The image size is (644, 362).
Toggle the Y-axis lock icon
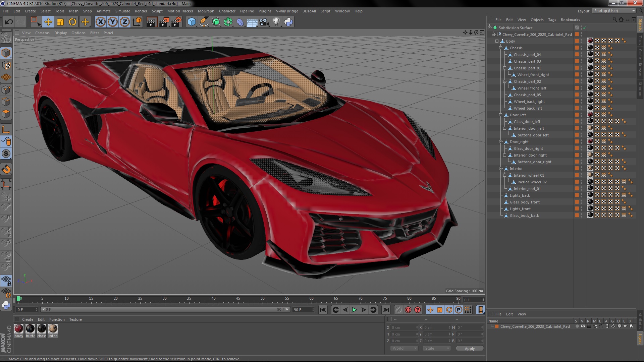coord(113,22)
